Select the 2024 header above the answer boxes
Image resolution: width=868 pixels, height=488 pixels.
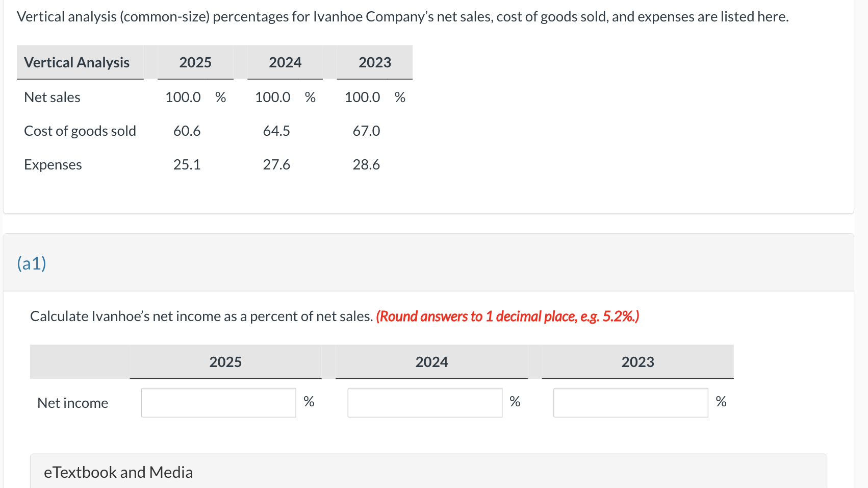coord(432,362)
